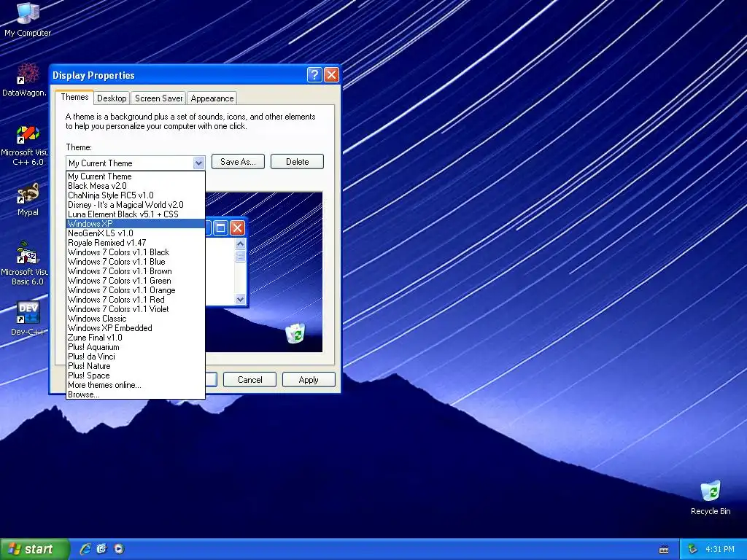Select the Plus! Nature theme

tap(136, 366)
